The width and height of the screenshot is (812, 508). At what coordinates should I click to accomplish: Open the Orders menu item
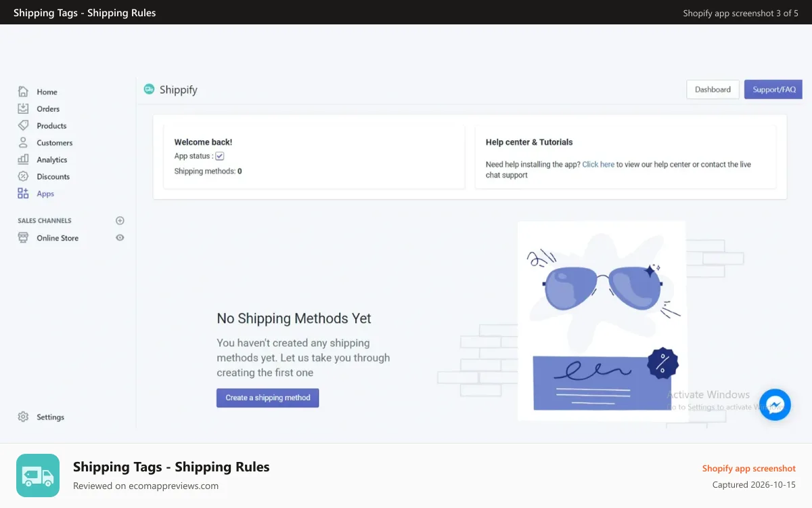[x=48, y=109]
